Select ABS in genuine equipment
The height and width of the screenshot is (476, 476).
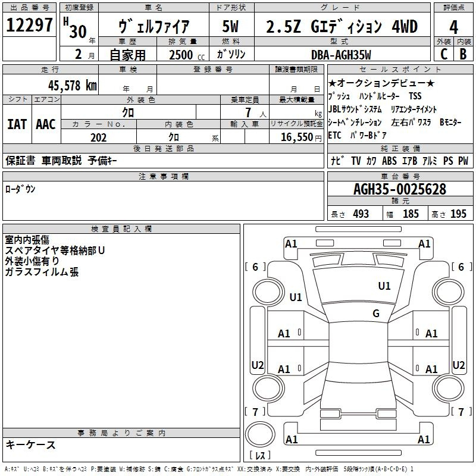coord(389,161)
